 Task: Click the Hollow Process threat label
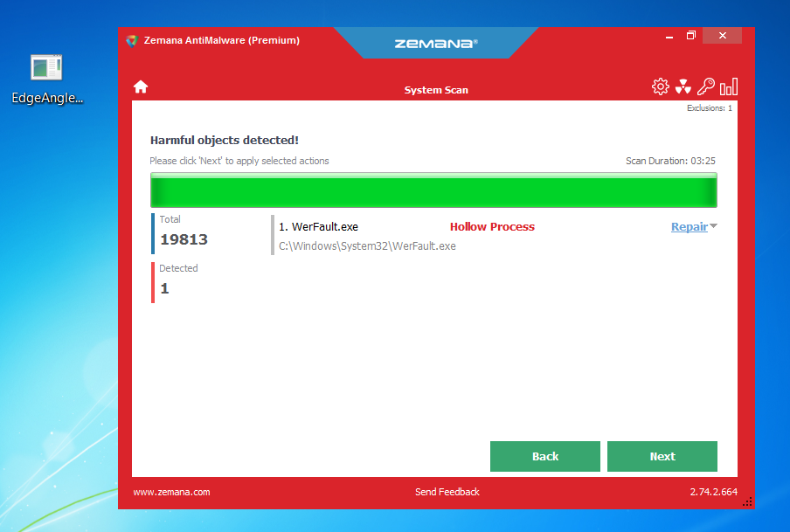pos(492,227)
